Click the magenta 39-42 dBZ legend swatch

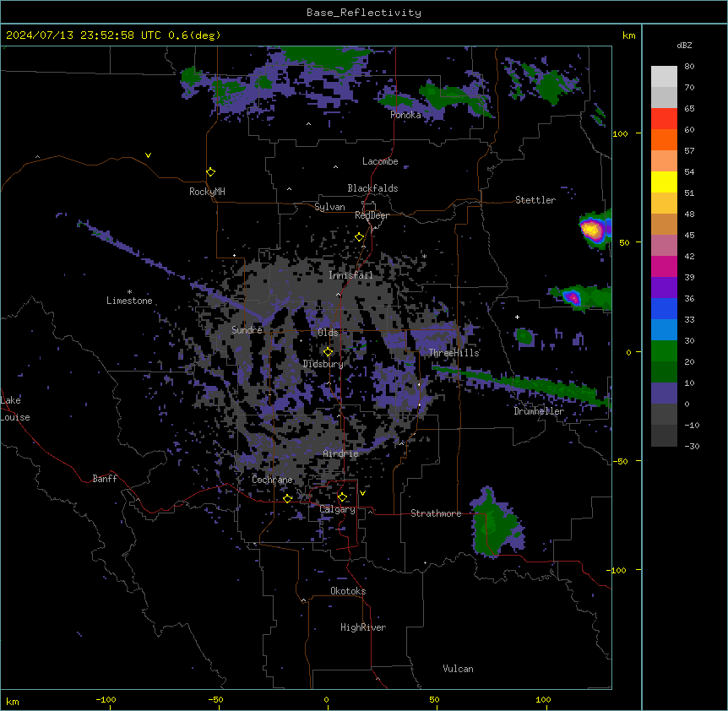(664, 266)
